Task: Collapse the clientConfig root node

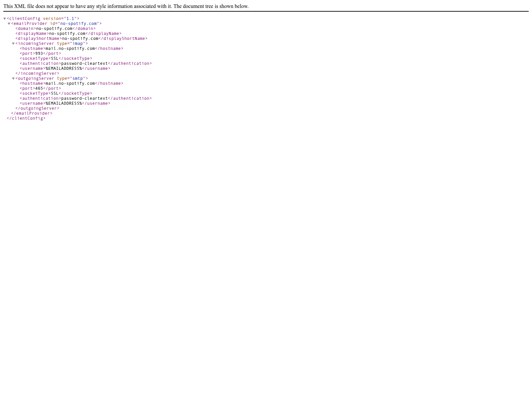Action: (5, 19)
